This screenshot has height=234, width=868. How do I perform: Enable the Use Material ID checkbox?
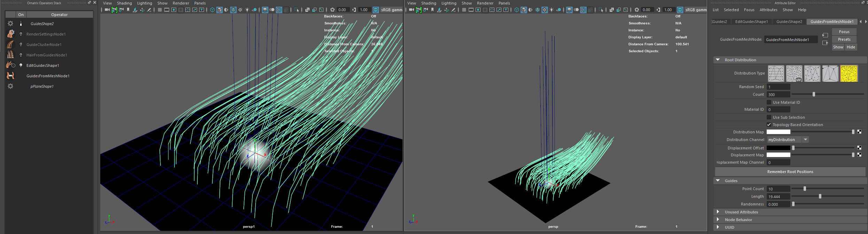click(769, 102)
